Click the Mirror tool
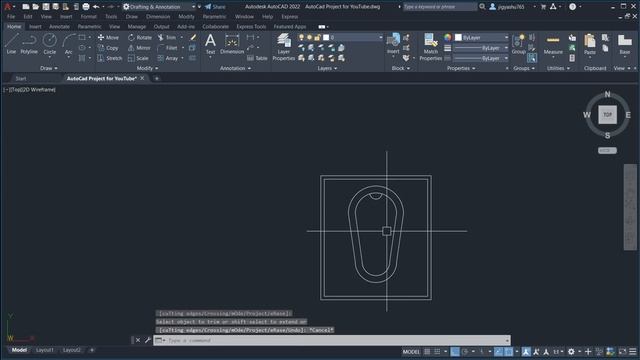The image size is (640, 360). tap(139, 48)
